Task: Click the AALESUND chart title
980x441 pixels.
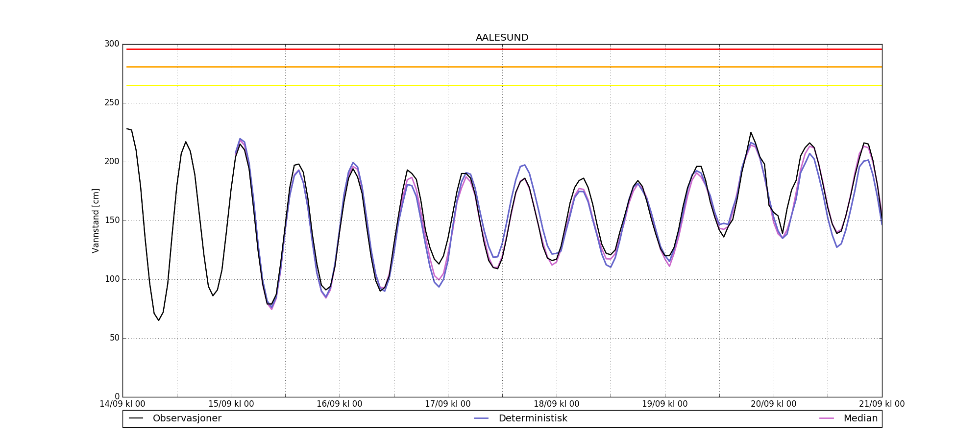Action: click(502, 38)
